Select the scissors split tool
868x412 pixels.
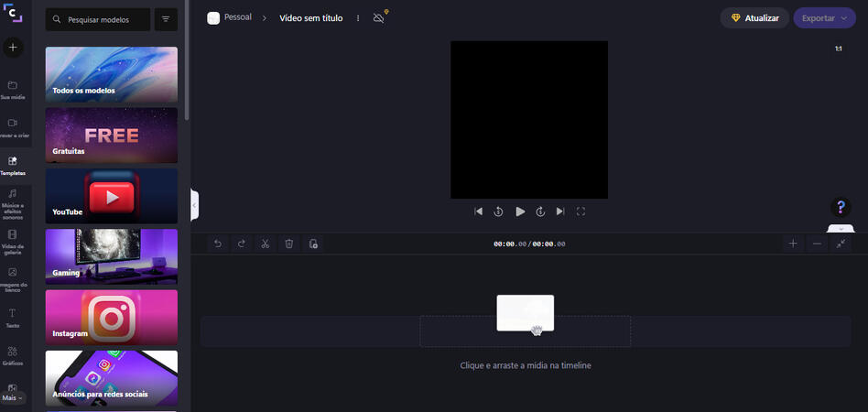click(x=266, y=244)
